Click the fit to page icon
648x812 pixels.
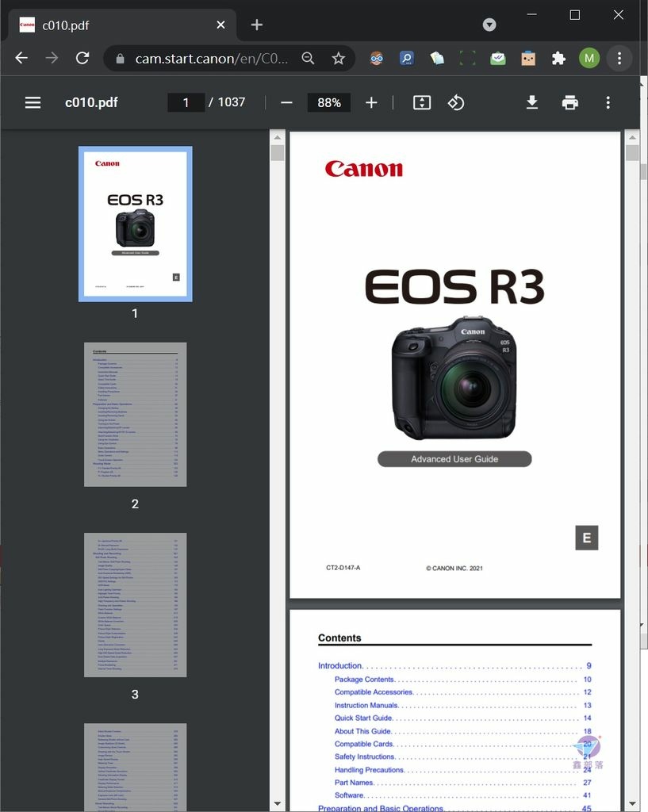(x=422, y=102)
